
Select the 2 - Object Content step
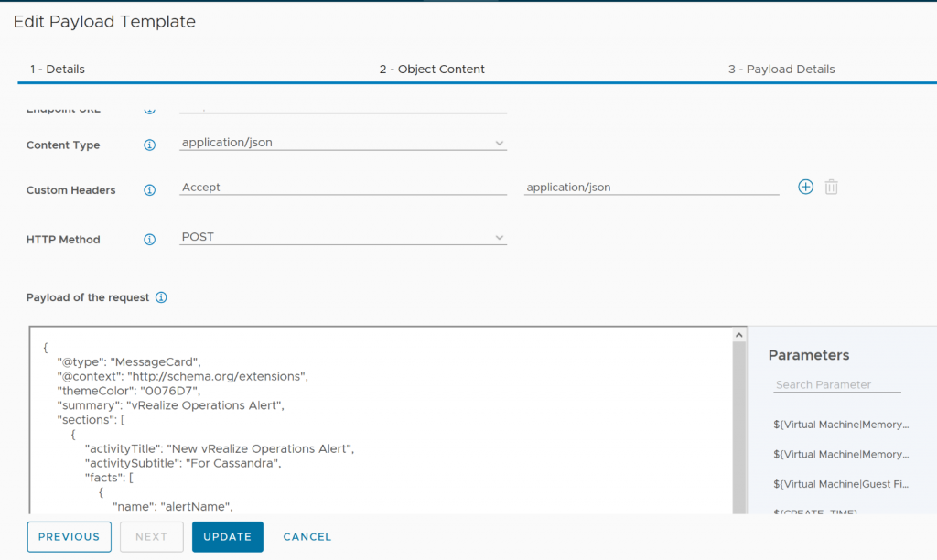[432, 70]
